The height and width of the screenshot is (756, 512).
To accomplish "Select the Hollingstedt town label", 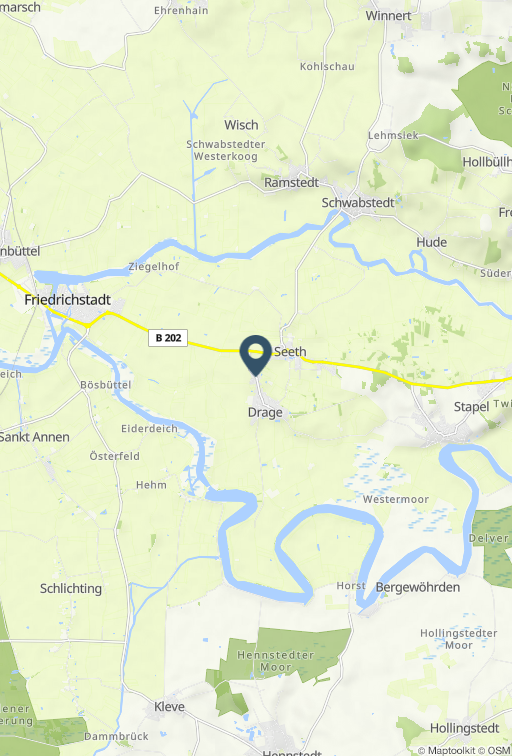I will click(464, 728).
